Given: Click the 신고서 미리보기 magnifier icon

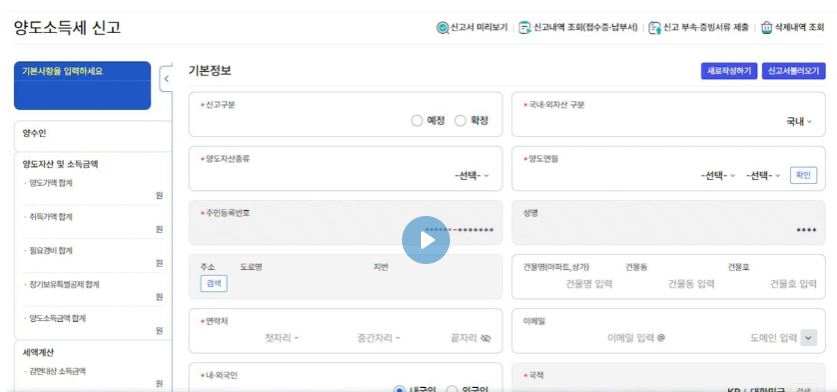Looking at the screenshot, I should point(442,28).
